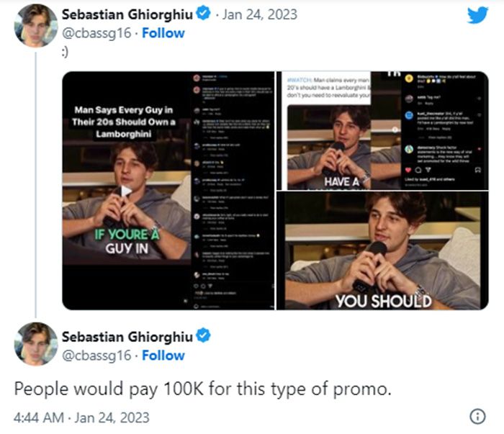Follow @cbassg16 from the reply tweet
Image resolution: width=504 pixels, height=434 pixels.
tap(163, 356)
